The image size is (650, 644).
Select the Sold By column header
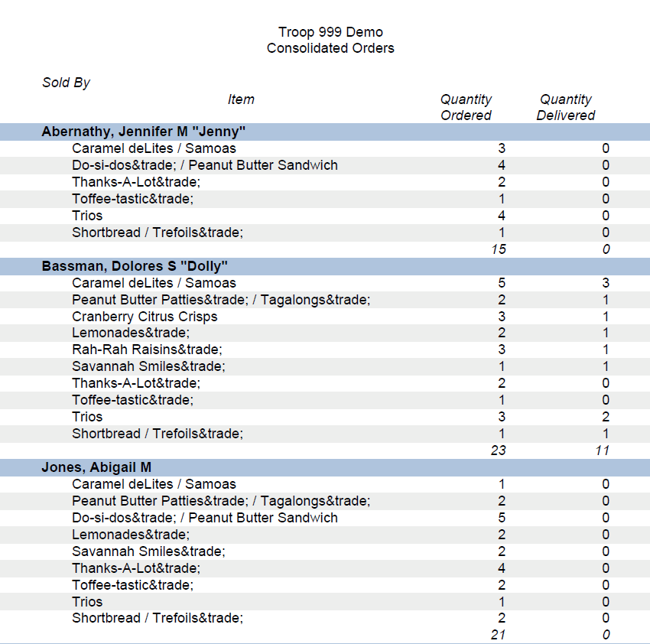click(66, 83)
